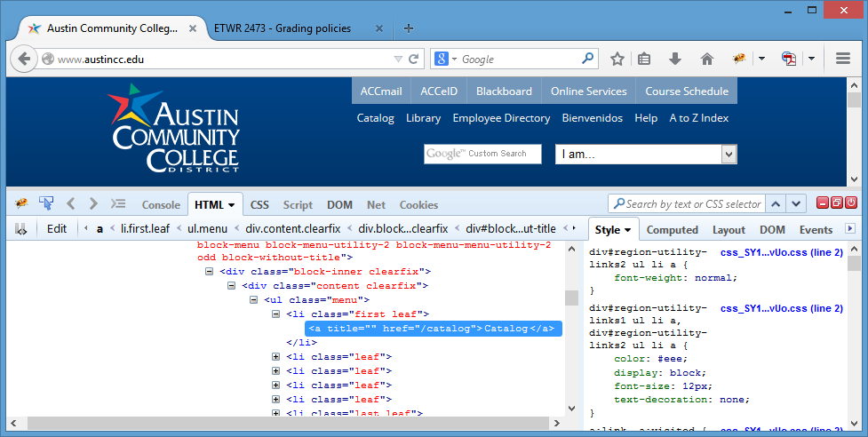Select div.content.clearfix in the breadcrumb

tap(292, 228)
